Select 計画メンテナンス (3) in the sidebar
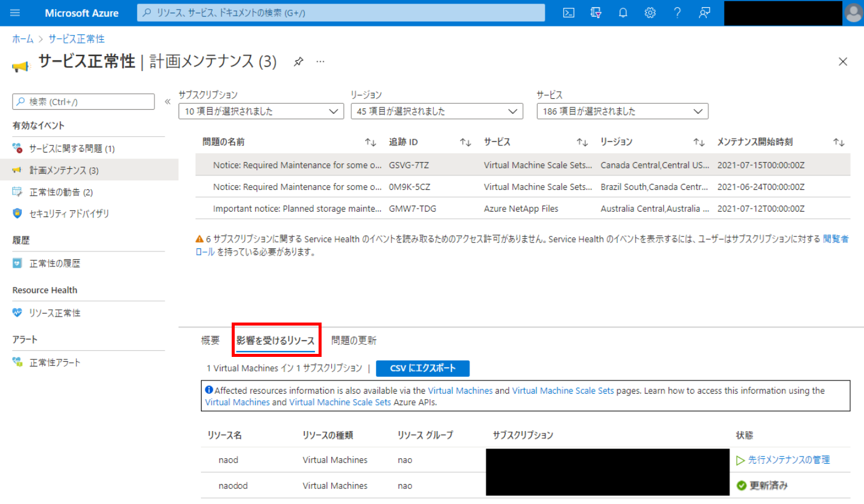Image resolution: width=864 pixels, height=504 pixels. click(x=89, y=171)
